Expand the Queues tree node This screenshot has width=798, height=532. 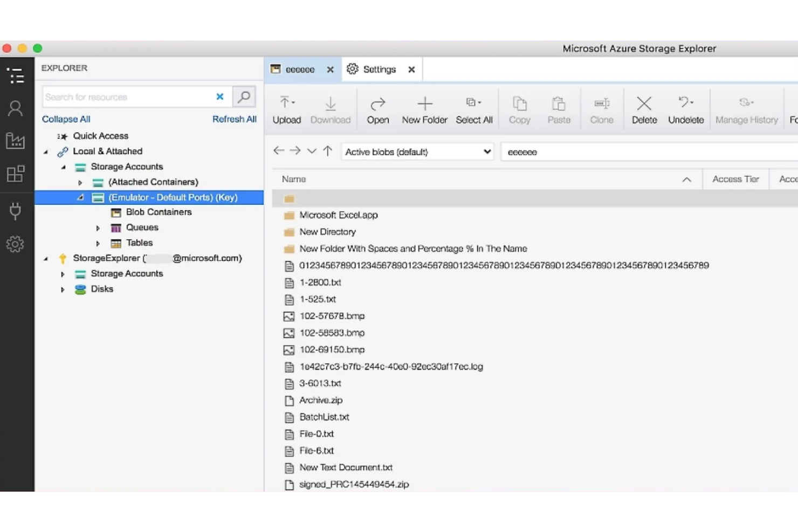tap(98, 227)
